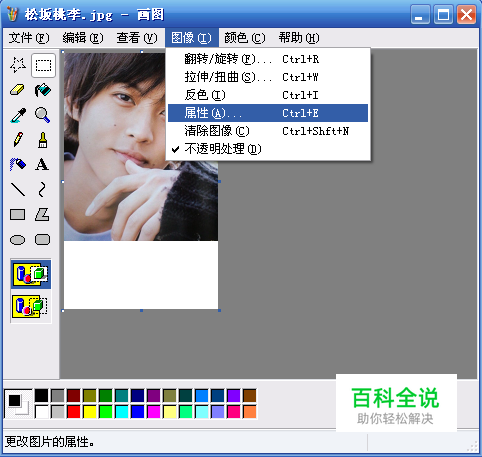Viewport: 482px width, 457px height.
Task: Pick the brown color swatch
Action: click(250, 396)
